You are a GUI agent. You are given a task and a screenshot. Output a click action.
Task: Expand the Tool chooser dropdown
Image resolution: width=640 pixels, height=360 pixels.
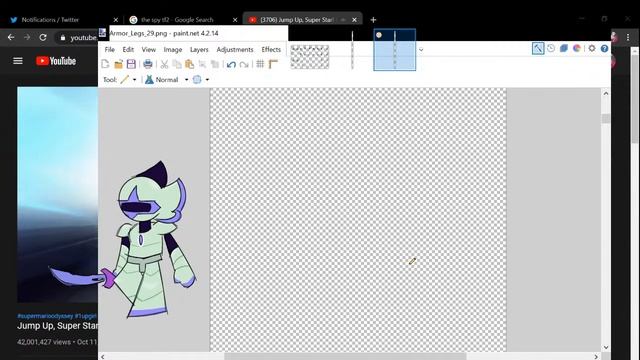point(134,80)
